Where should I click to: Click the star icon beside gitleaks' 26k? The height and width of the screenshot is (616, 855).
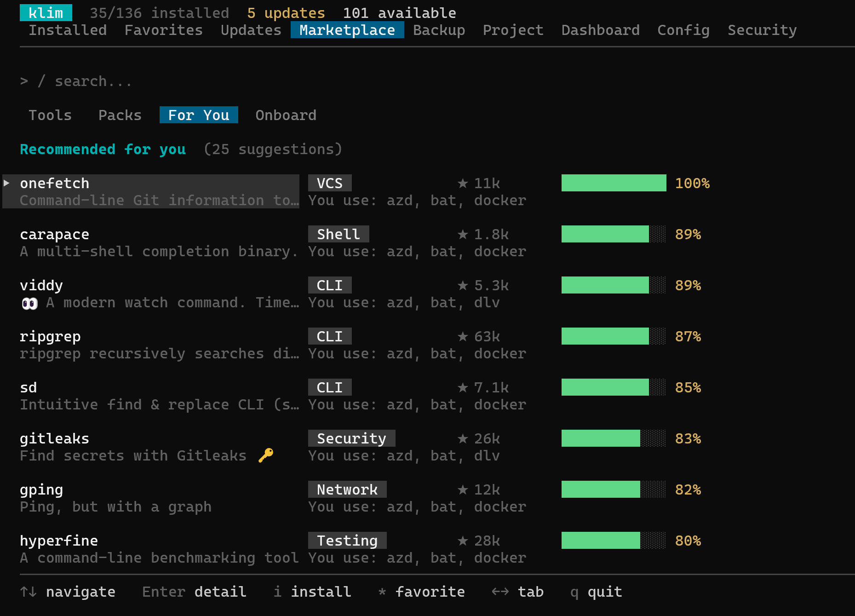[463, 439]
